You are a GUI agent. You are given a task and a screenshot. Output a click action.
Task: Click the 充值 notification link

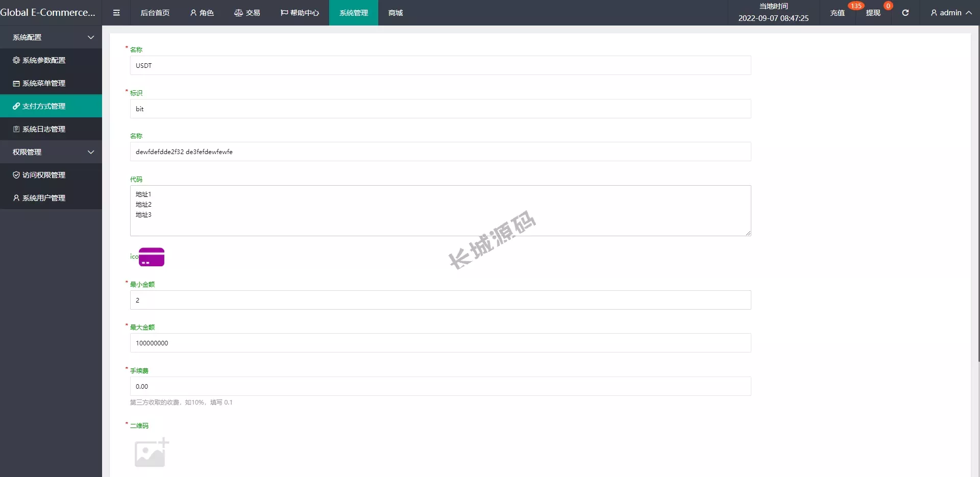[838, 13]
